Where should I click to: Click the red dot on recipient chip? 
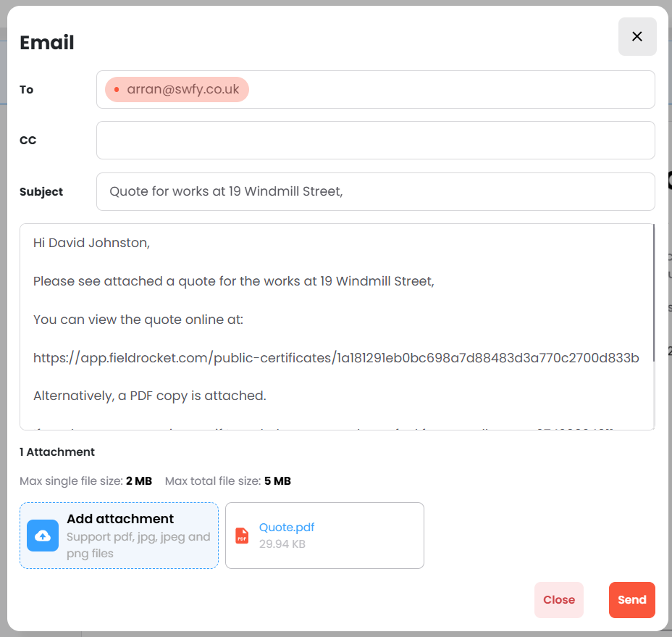[116, 89]
